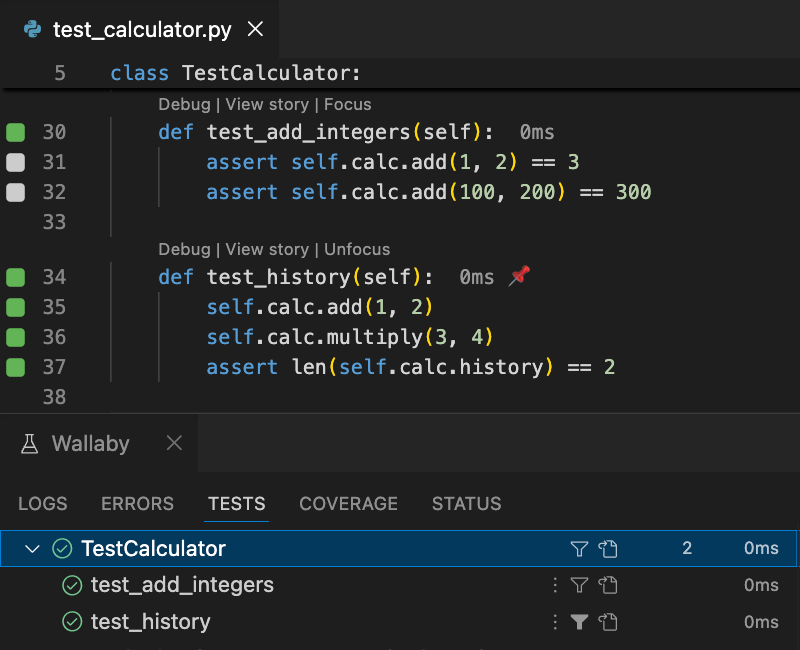Click Focus above test_add_integers
This screenshot has height=650, width=800.
[x=347, y=104]
